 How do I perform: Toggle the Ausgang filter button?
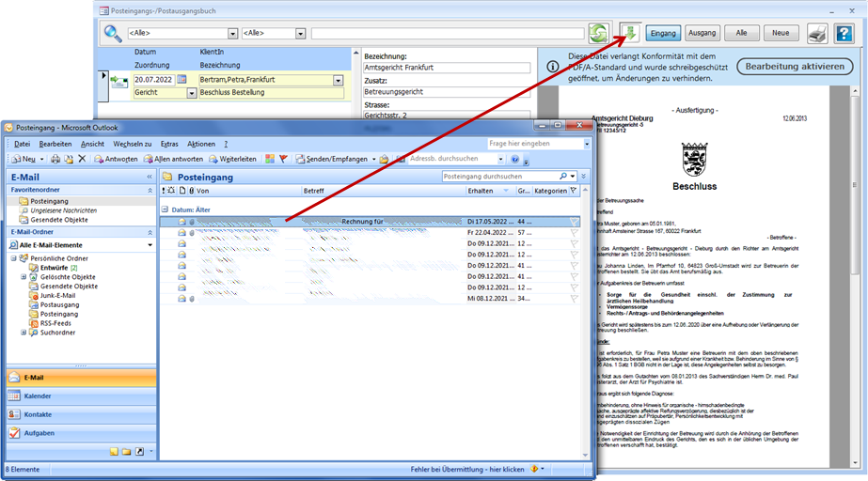point(702,33)
